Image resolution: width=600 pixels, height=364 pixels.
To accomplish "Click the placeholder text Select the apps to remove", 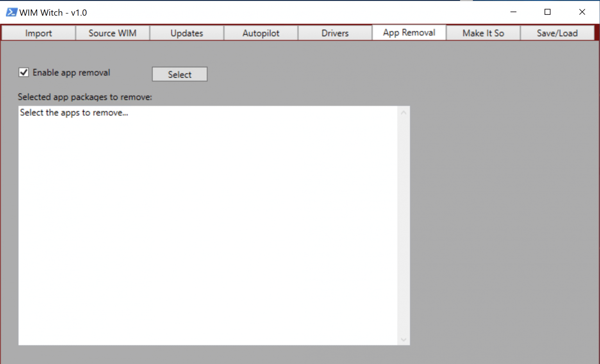I will (x=74, y=113).
